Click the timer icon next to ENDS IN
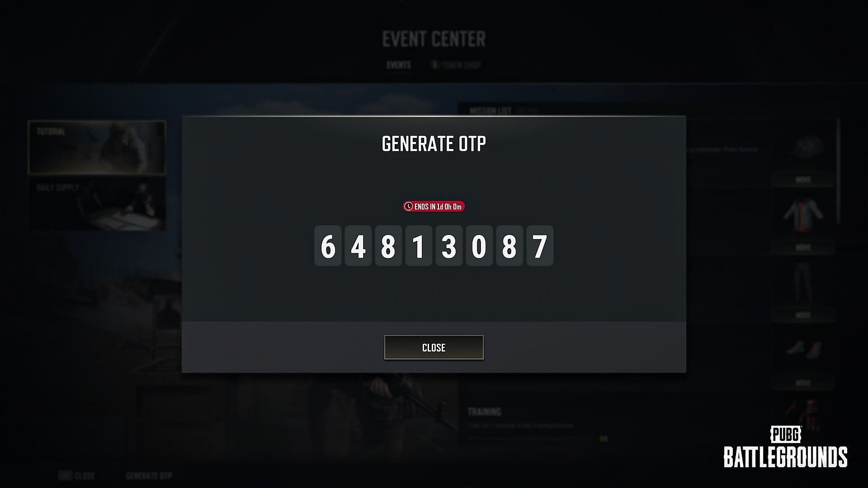868x488 pixels. click(x=409, y=206)
